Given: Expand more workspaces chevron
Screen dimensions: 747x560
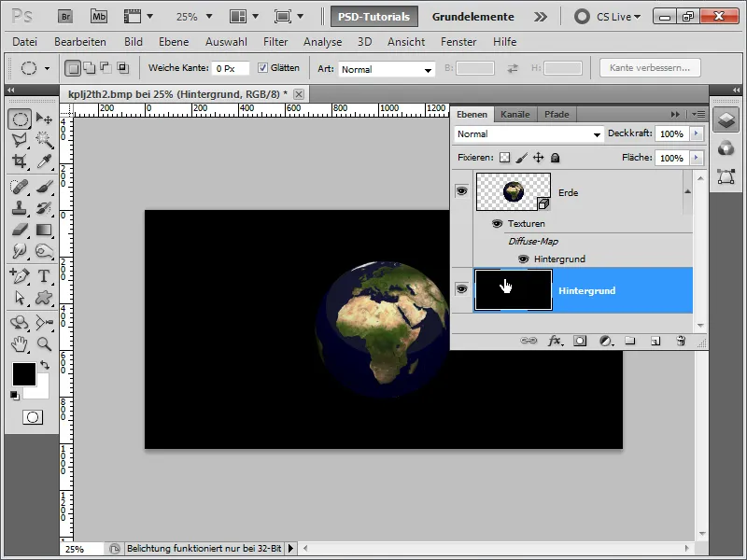Looking at the screenshot, I should tap(541, 17).
